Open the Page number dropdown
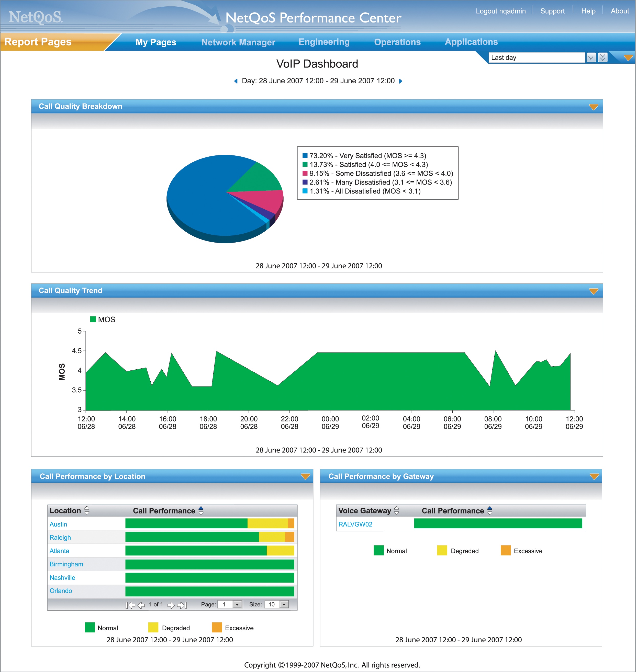Screen dimensions: 637x672 pyautogui.click(x=237, y=605)
